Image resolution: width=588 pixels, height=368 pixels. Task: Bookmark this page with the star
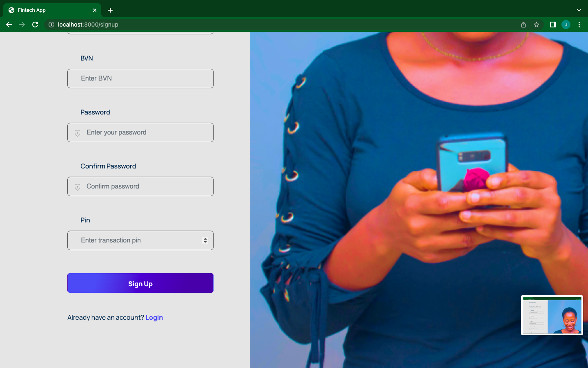tap(537, 25)
